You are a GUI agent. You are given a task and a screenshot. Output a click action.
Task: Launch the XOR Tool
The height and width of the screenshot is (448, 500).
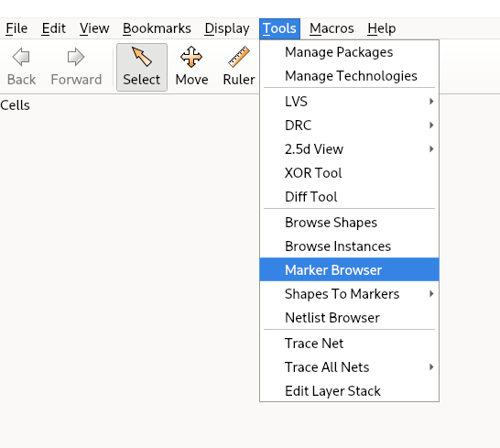point(349,173)
